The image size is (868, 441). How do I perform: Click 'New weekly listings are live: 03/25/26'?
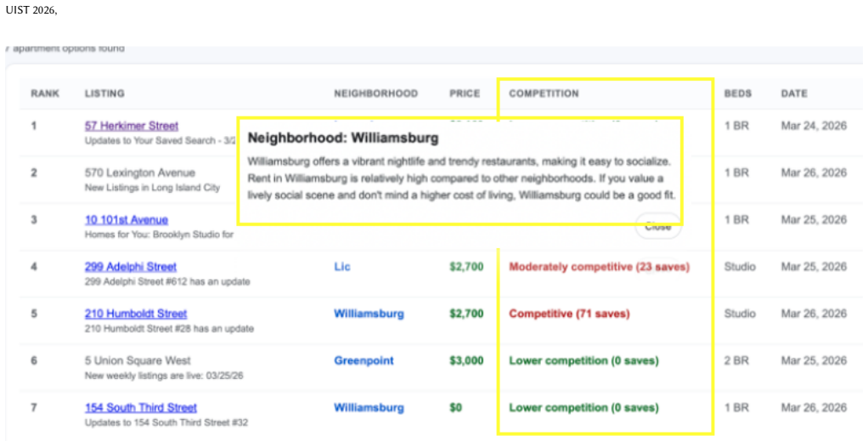click(x=164, y=376)
